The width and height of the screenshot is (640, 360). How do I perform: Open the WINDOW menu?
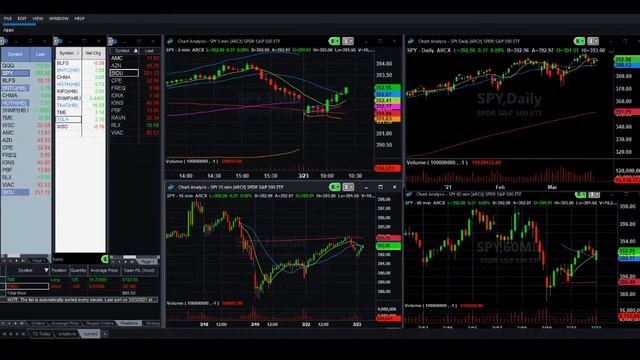(x=59, y=18)
